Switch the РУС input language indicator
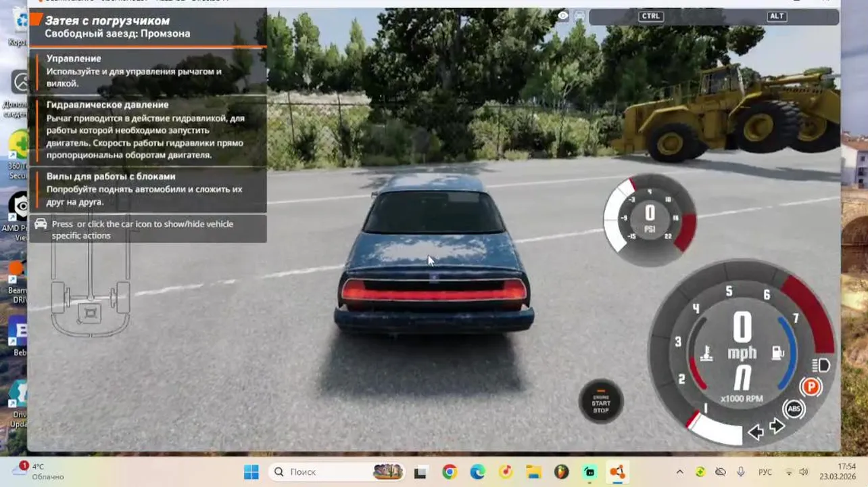This screenshot has height=487, width=868. [x=765, y=471]
